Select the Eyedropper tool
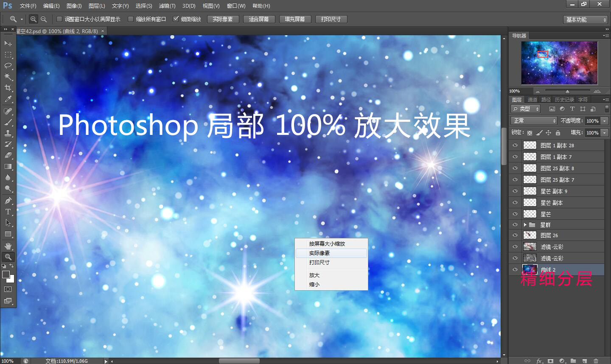611x364 pixels. point(8,99)
